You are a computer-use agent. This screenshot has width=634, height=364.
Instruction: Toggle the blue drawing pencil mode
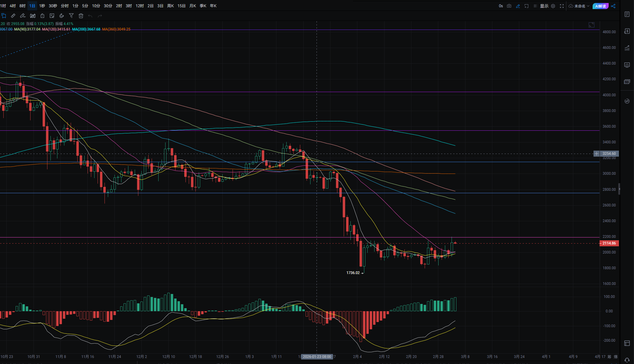[518, 6]
